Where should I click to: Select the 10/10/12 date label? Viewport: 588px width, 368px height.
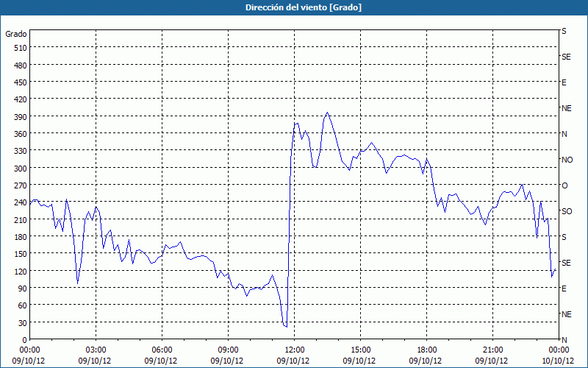[558, 361]
